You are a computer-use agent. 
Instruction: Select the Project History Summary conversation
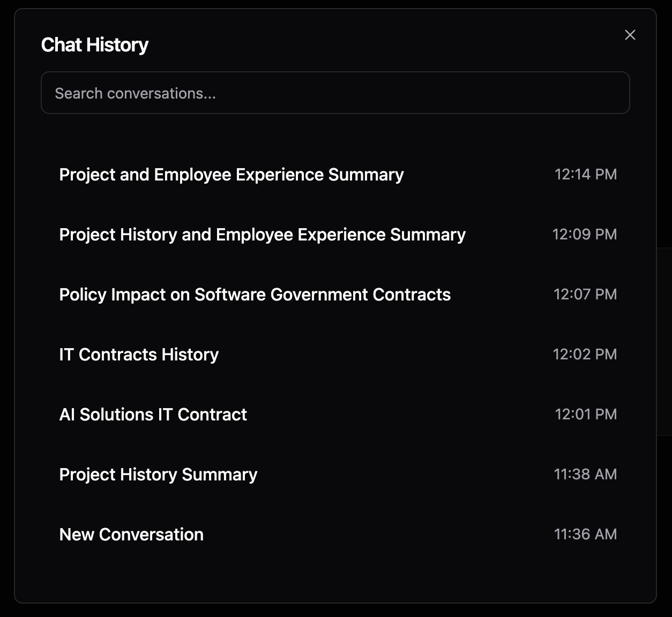pos(158,474)
